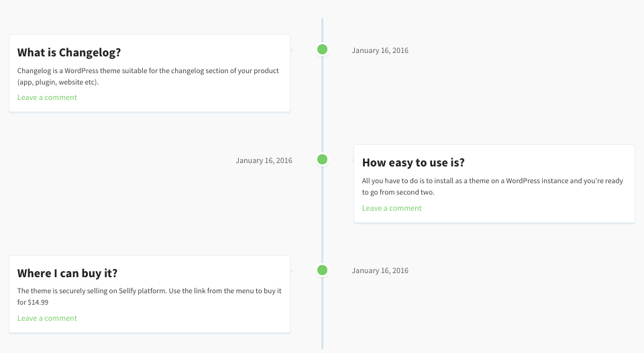Open the "Where I can buy it?" heading

[x=68, y=273]
